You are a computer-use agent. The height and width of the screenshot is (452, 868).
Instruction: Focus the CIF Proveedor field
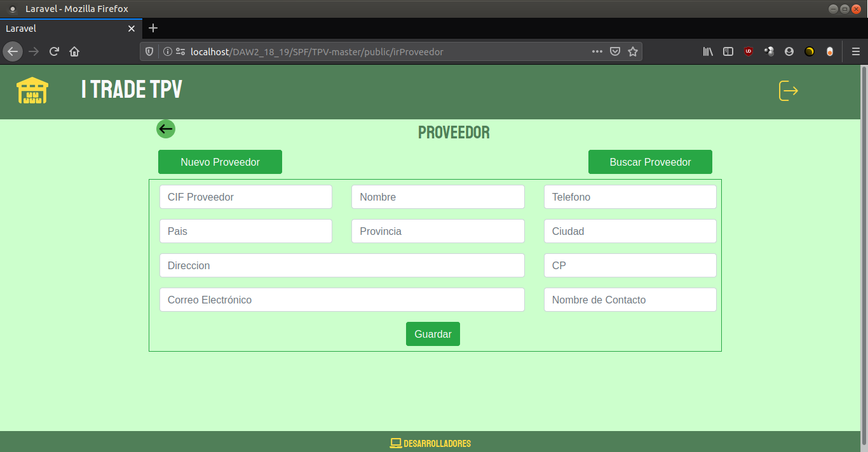click(246, 197)
